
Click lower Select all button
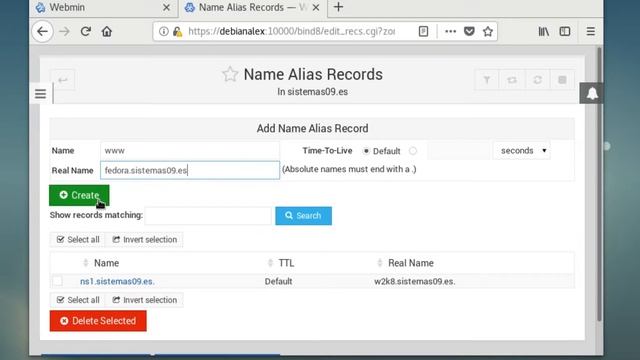point(78,300)
